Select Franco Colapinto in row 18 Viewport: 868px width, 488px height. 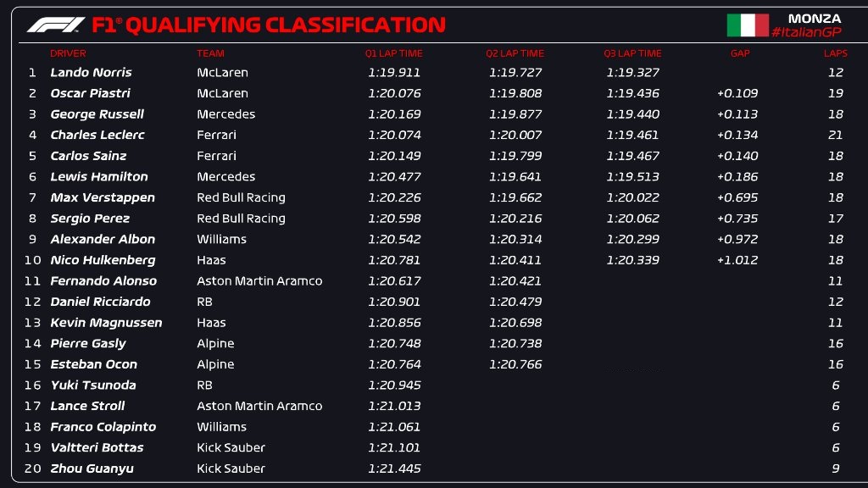coord(103,427)
